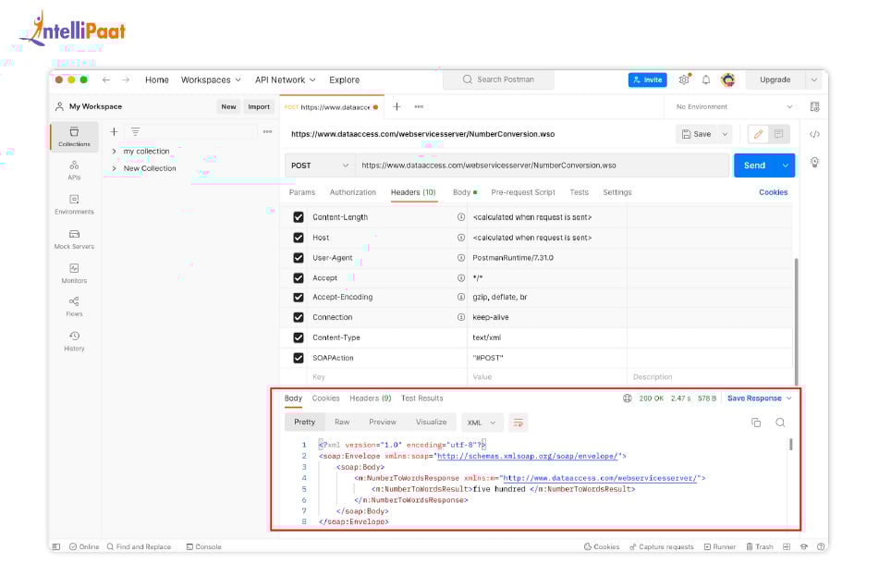Click the comments icon beside pencil
Image resolution: width=879 pixels, height=588 pixels.
click(778, 134)
